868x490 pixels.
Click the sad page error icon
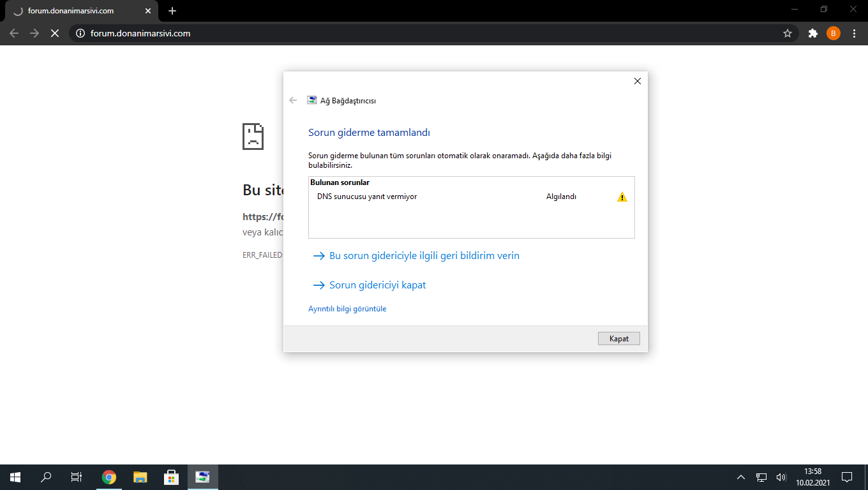(x=253, y=136)
